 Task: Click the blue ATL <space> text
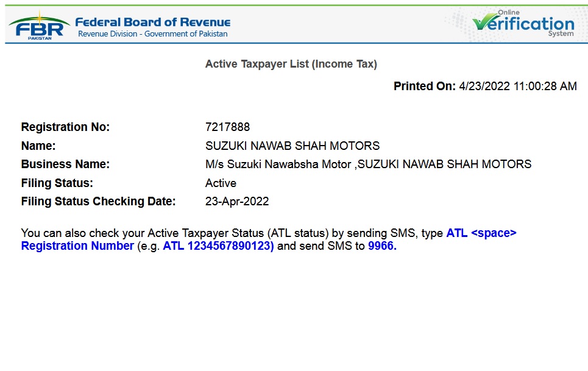(481, 233)
